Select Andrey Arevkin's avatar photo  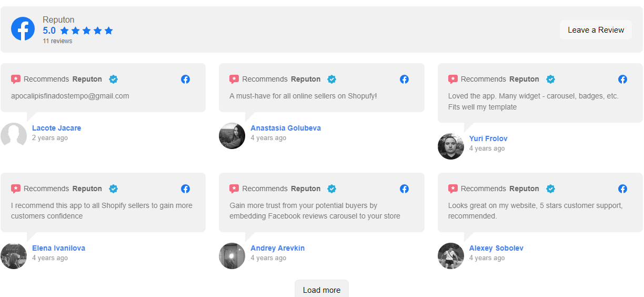[x=232, y=256]
